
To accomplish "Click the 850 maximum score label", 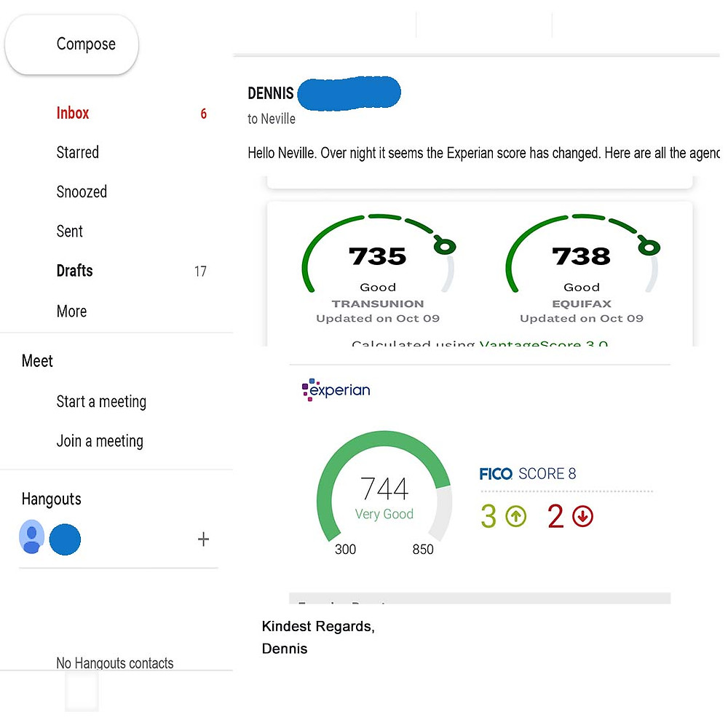I will (423, 549).
